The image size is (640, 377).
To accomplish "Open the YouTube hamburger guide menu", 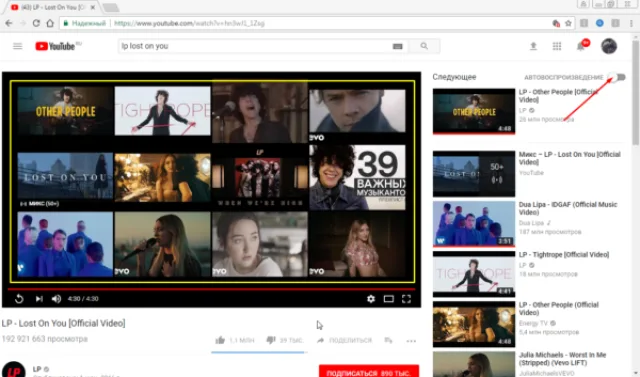I will click(18, 46).
